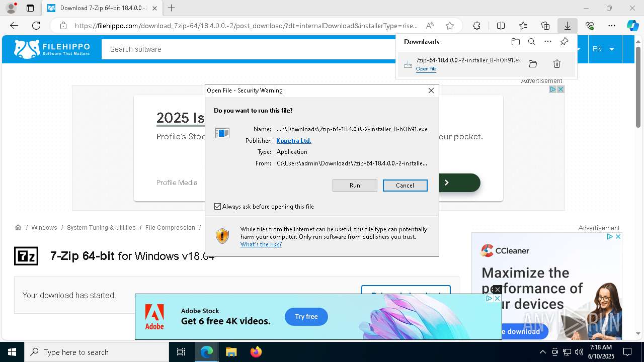Screen dimensions: 644x362
Task: Click the browser address bar
Action: [x=247, y=26]
